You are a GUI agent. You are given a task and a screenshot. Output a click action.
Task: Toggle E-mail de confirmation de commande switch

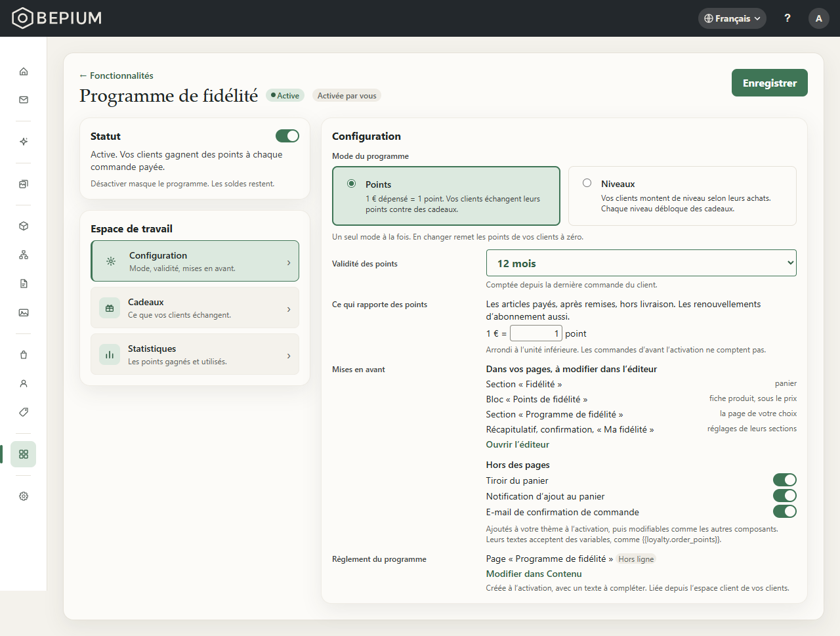pos(785,511)
